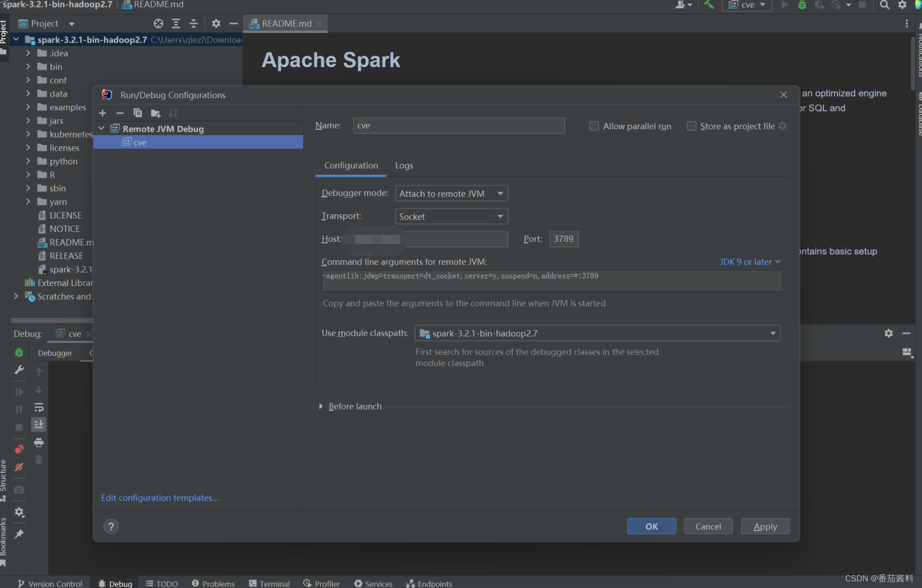922x588 pixels.
Task: Click the Name input field
Action: pyautogui.click(x=459, y=126)
